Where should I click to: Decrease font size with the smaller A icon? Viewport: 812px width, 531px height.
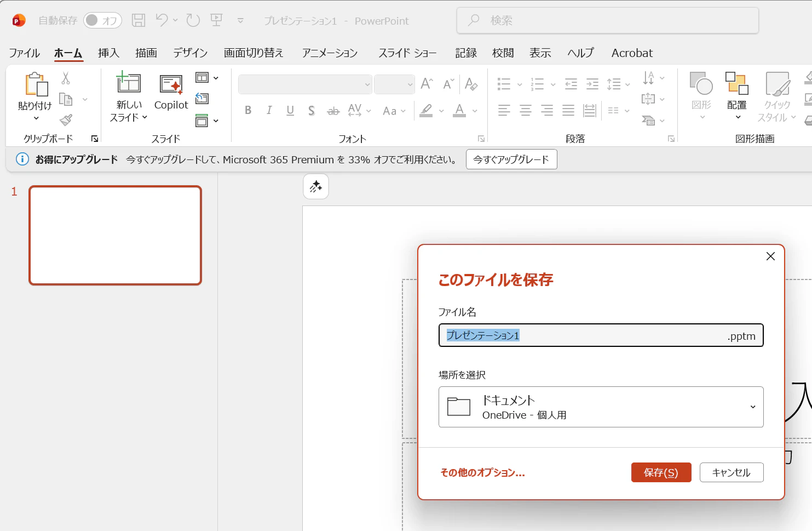click(x=448, y=84)
